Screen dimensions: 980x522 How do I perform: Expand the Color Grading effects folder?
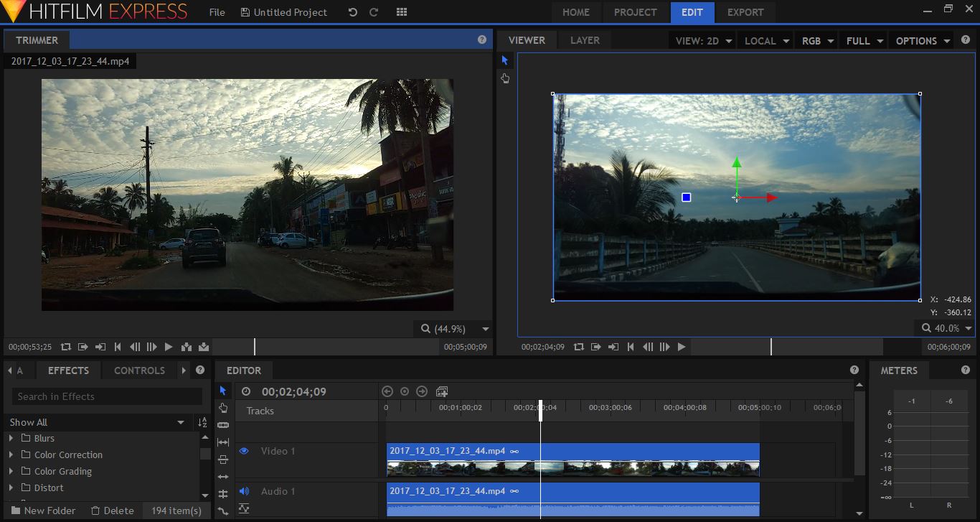[x=11, y=471]
